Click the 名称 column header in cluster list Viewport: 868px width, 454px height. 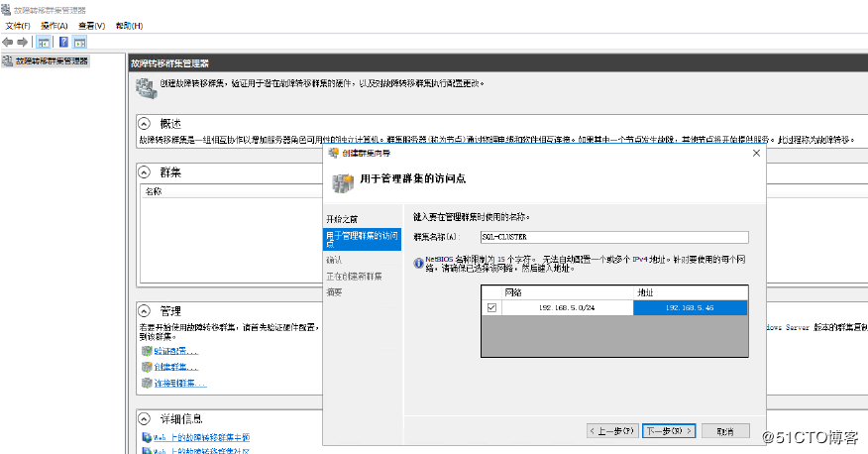[x=154, y=191]
